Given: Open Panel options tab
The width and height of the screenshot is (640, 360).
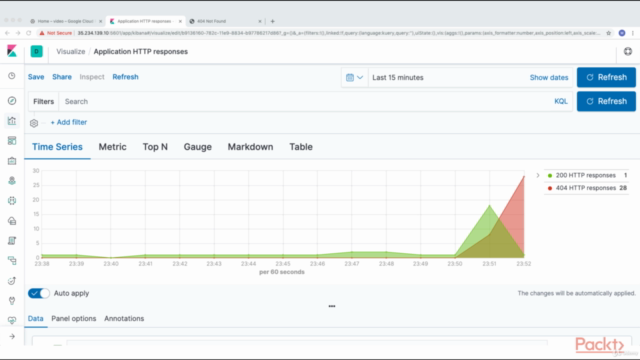Looking at the screenshot, I should tap(73, 318).
